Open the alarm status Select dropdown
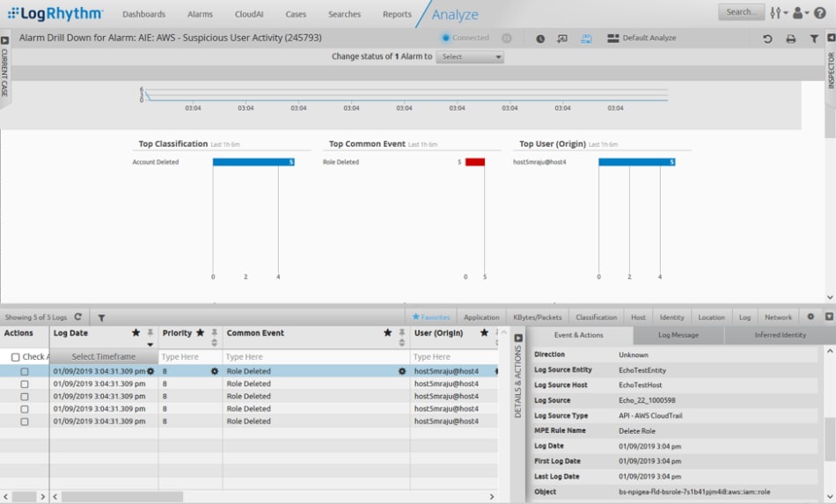Screen dimensions: 836x504 [470, 56]
